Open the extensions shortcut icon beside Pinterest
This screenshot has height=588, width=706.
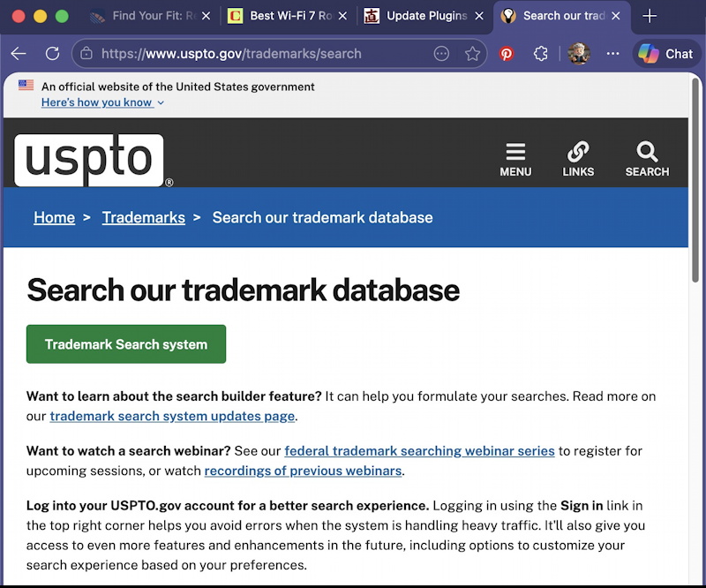(540, 54)
